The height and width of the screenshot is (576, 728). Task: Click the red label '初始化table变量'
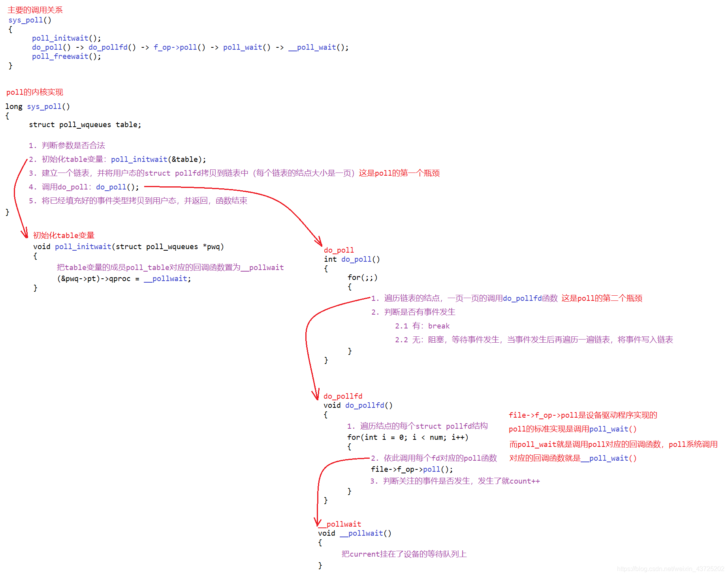click(64, 235)
